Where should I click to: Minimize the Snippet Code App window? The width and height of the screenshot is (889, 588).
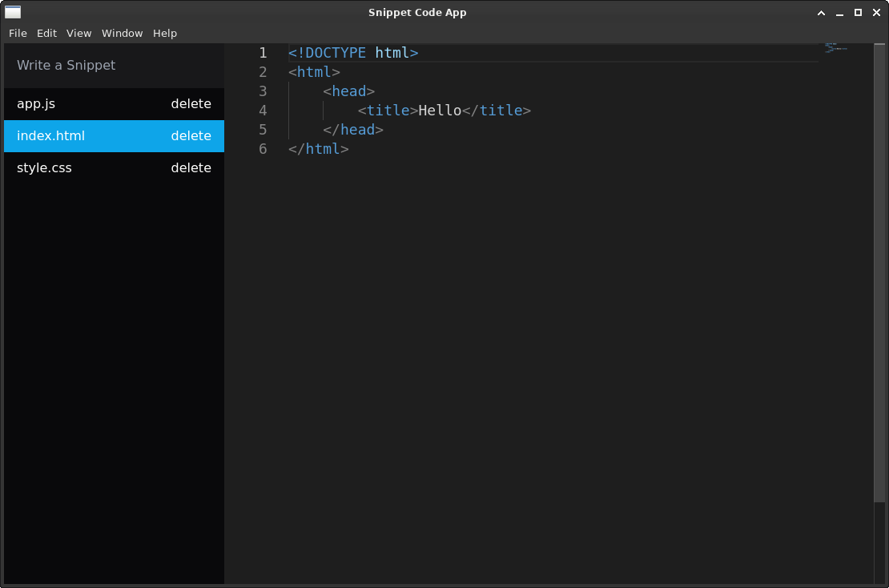(839, 13)
